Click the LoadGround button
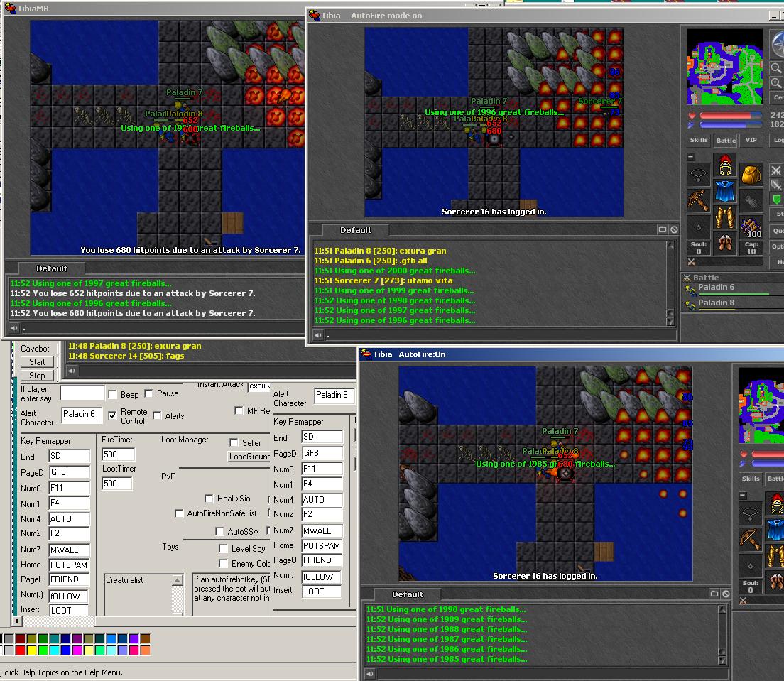Viewport: 784px width, 681px height. 249,457
